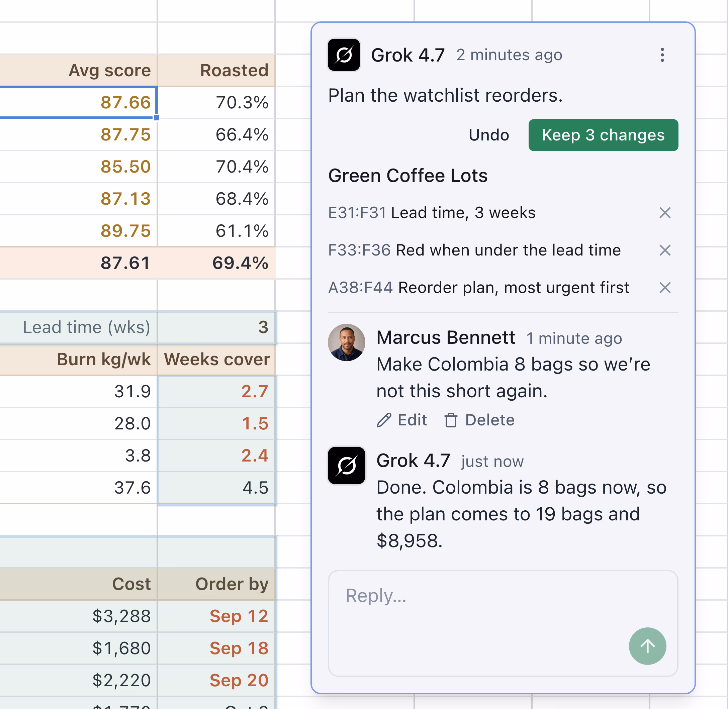Click the Order by Sep 20 cell

coord(216,680)
